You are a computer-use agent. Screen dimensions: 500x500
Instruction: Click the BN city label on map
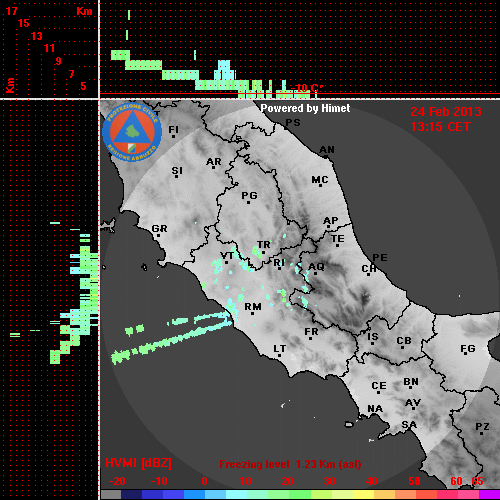point(411,382)
